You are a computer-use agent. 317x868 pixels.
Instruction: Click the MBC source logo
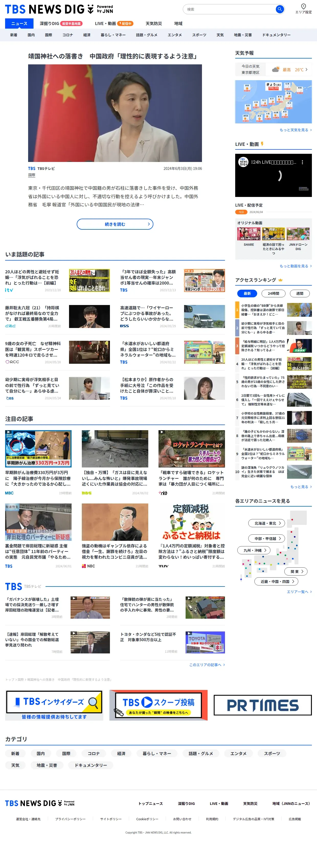(9, 493)
